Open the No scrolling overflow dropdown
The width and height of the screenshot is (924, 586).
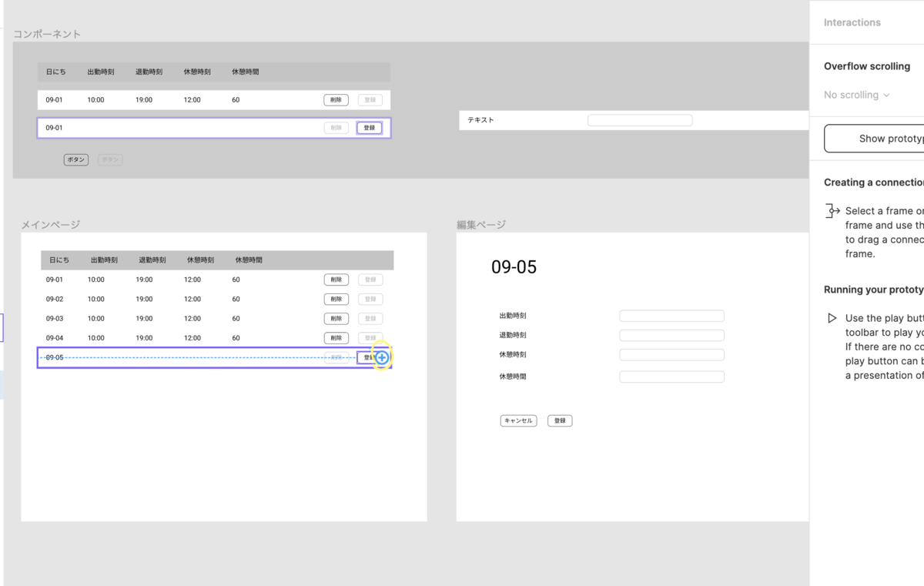pyautogui.click(x=856, y=95)
